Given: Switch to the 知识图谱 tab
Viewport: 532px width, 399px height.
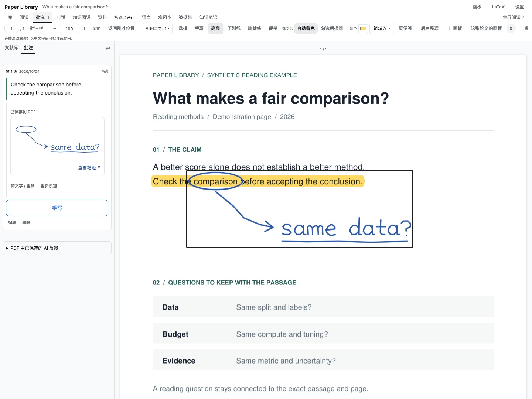Looking at the screenshot, I should (82, 17).
